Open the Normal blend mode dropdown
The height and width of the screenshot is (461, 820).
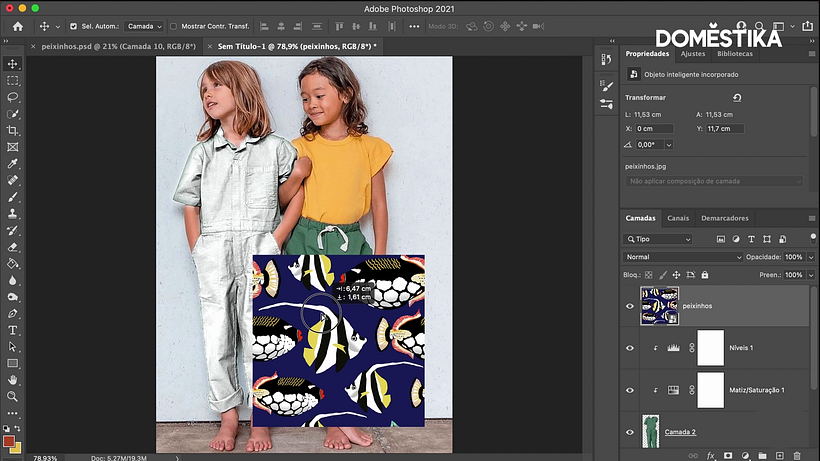pyautogui.click(x=682, y=257)
